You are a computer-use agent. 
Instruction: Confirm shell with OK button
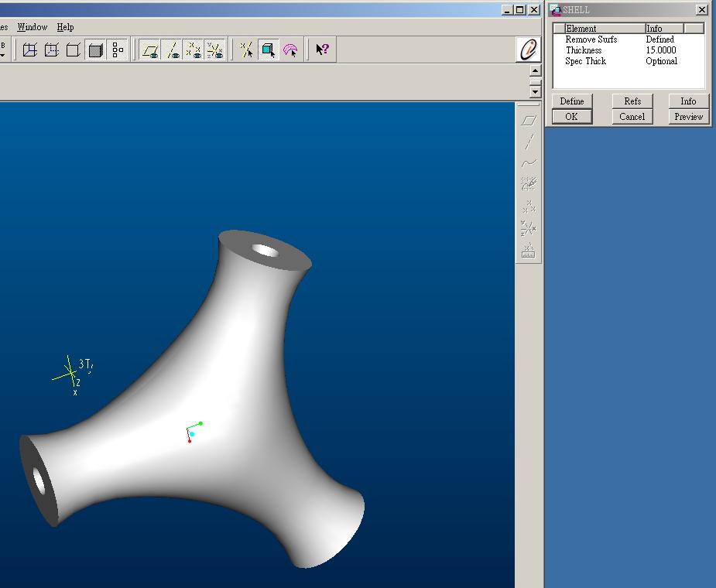click(x=572, y=116)
